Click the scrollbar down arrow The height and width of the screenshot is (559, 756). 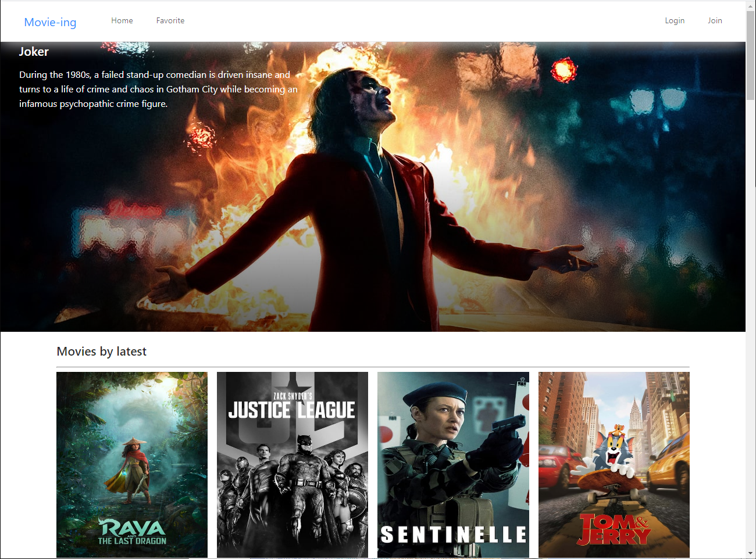click(751, 553)
